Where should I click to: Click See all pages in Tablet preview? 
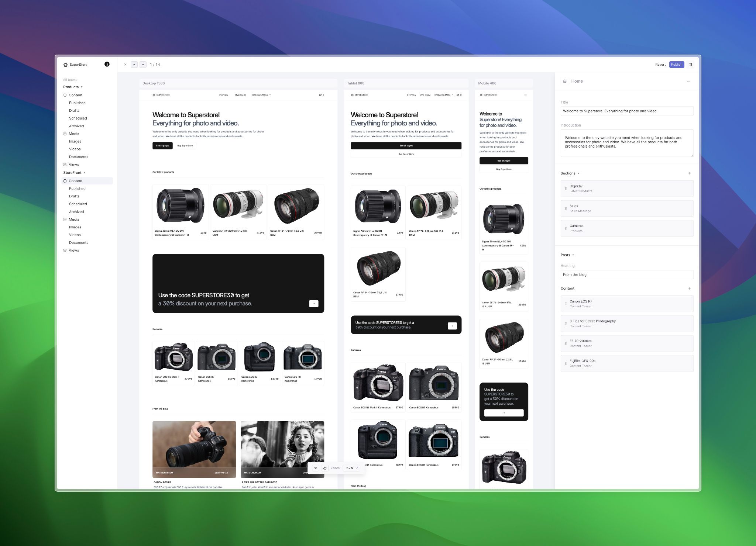pyautogui.click(x=406, y=146)
